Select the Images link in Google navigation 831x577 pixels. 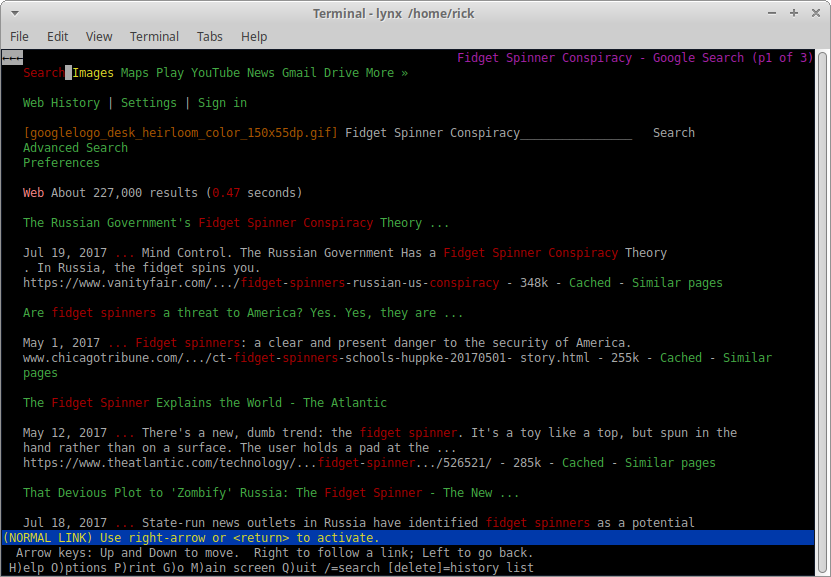tap(93, 73)
